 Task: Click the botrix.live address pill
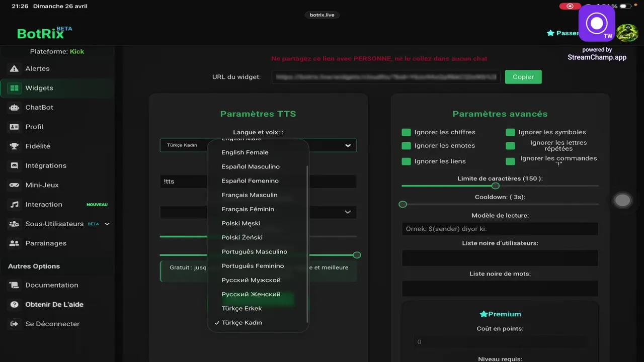[322, 15]
